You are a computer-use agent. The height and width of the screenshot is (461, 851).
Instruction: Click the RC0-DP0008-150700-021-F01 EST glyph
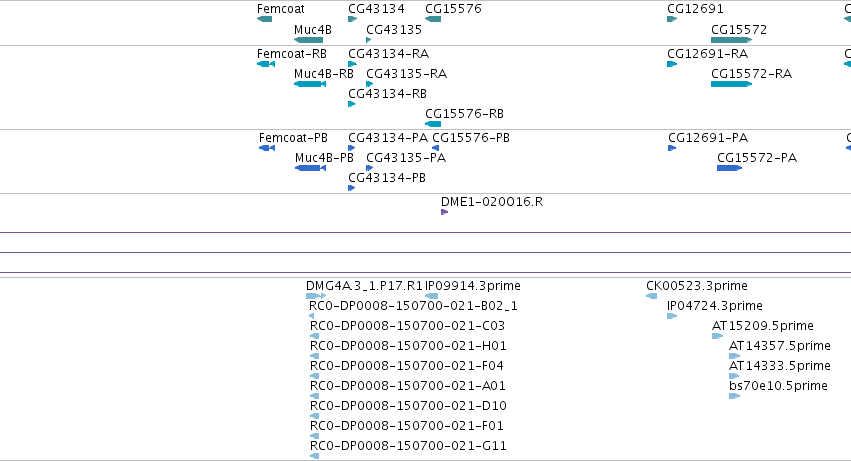pyautogui.click(x=314, y=437)
